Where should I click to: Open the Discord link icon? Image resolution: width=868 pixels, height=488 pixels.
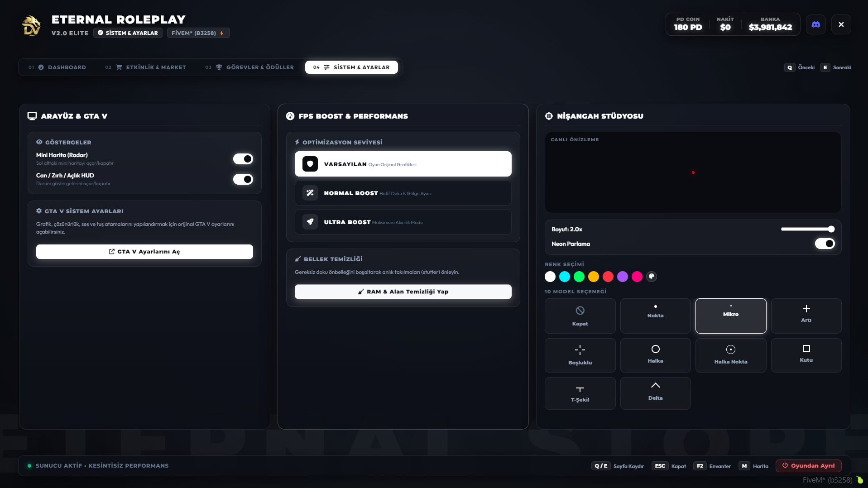coord(815,24)
